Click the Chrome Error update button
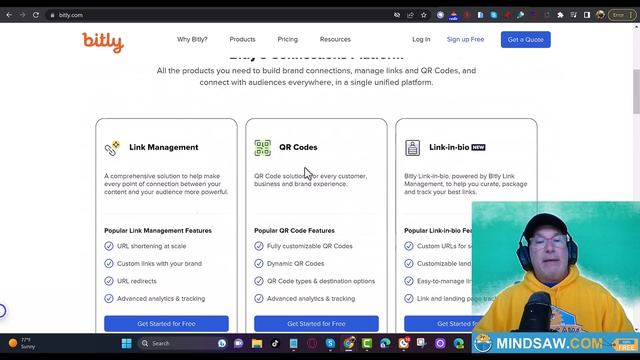Screen dimensions: 640x360 [622, 15]
